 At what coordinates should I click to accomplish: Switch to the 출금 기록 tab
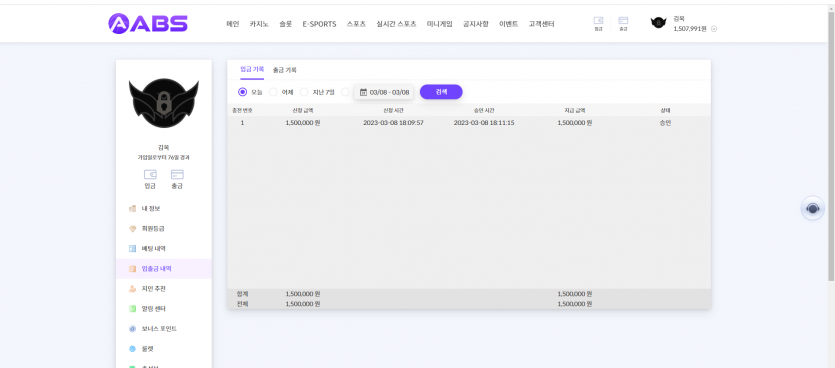click(x=284, y=70)
